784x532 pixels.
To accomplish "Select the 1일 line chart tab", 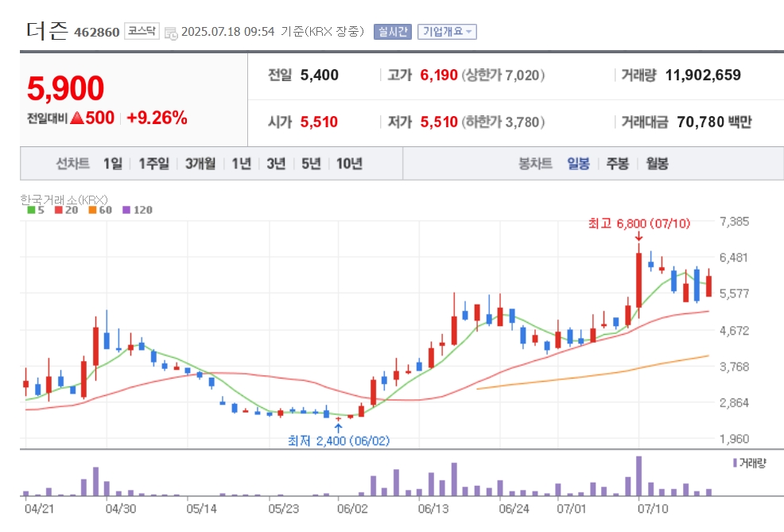I will [113, 164].
